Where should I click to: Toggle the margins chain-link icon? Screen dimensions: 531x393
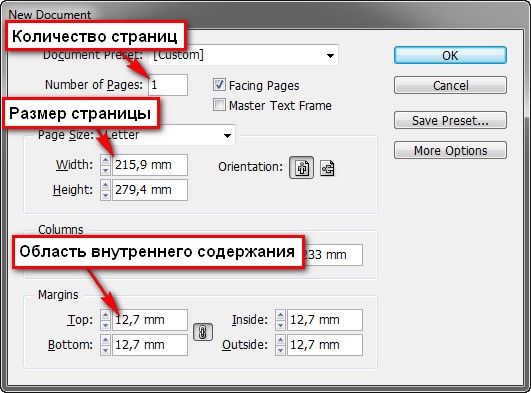pos(203,332)
